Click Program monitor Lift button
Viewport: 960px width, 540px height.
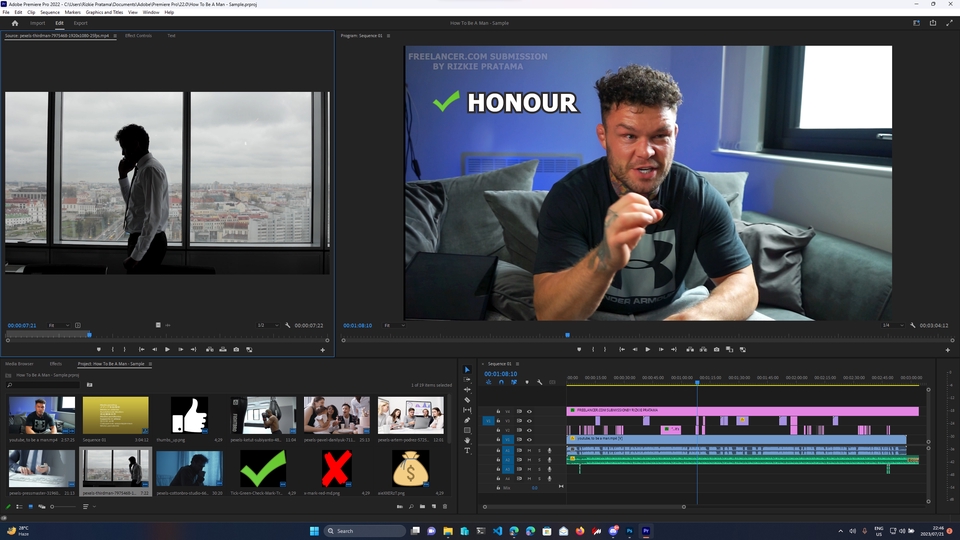(690, 350)
